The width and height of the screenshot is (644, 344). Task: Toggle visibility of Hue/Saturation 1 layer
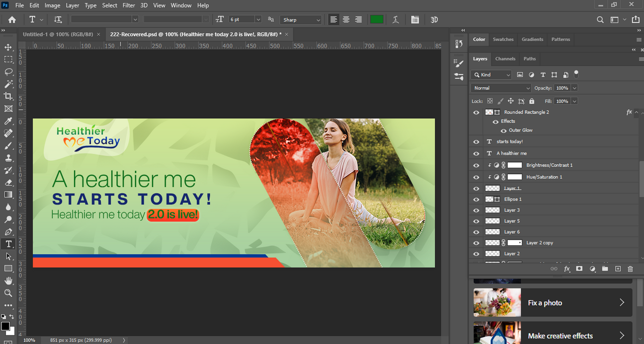[x=476, y=177]
